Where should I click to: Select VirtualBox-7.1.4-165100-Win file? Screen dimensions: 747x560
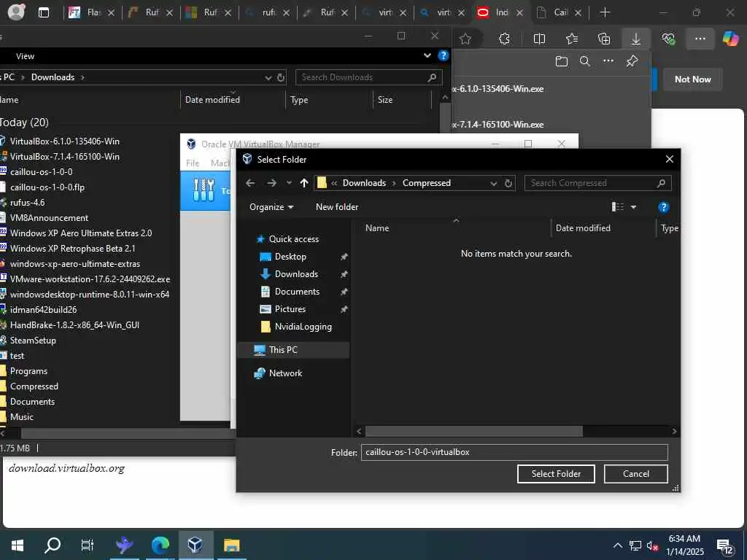64,156
